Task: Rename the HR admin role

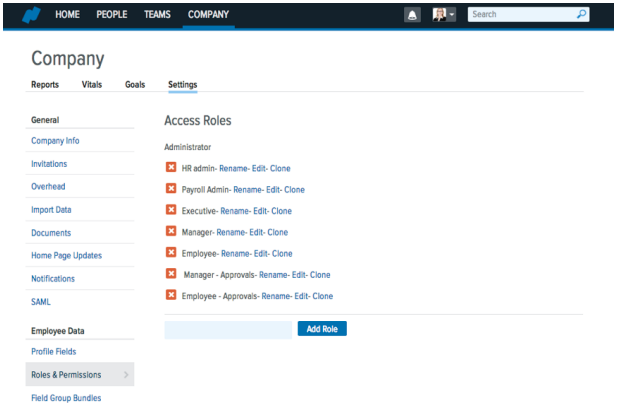Action: (x=234, y=169)
